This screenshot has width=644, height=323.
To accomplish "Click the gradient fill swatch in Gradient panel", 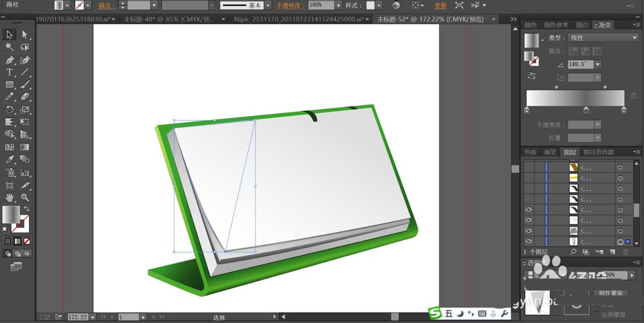I will [x=531, y=41].
